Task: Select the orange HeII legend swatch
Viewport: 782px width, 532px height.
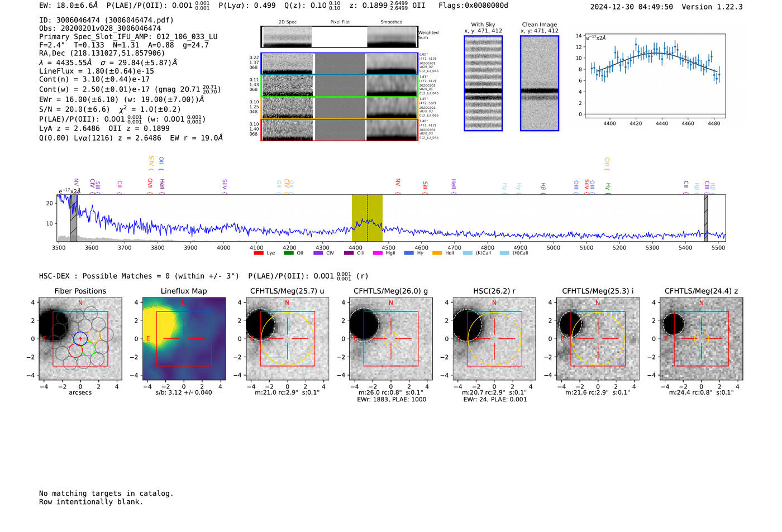Action: pos(437,253)
